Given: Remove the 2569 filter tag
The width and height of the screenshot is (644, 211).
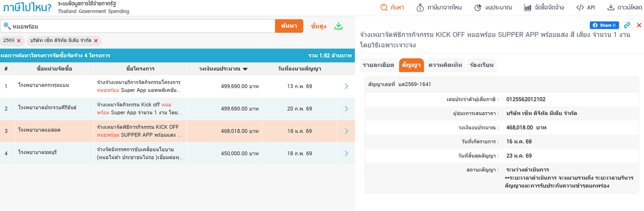Looking at the screenshot, I should (x=19, y=41).
